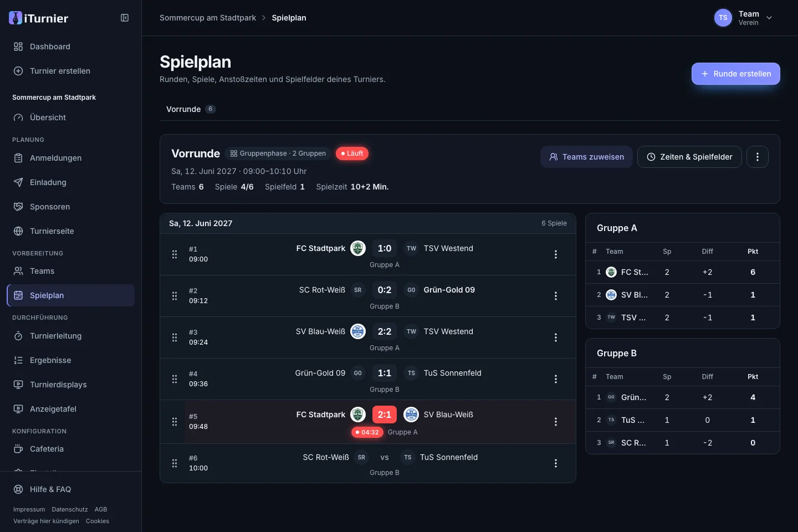Viewport: 798px width, 532px height.
Task: Click the drag handle of match #3
Action: pos(175,337)
